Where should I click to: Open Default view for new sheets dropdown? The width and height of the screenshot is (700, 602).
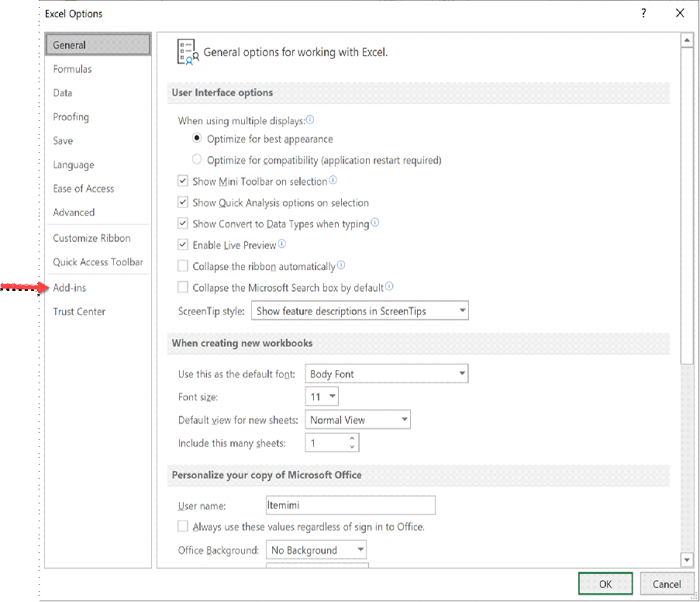click(x=357, y=420)
